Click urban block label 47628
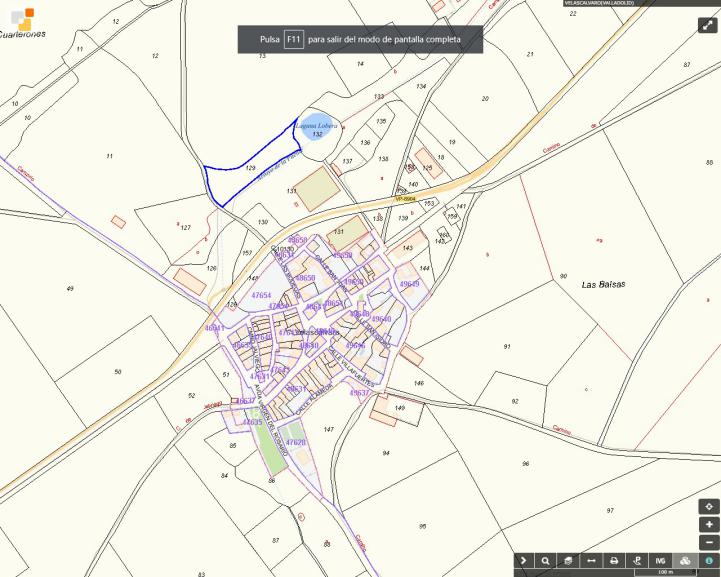 point(295,442)
